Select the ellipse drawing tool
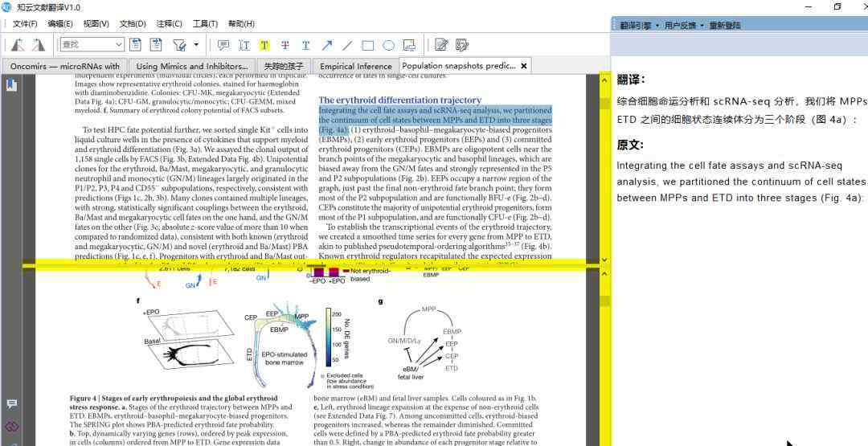 [389, 45]
